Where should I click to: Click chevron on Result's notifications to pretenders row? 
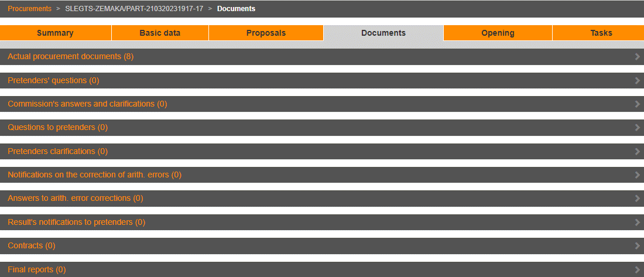pyautogui.click(x=637, y=222)
